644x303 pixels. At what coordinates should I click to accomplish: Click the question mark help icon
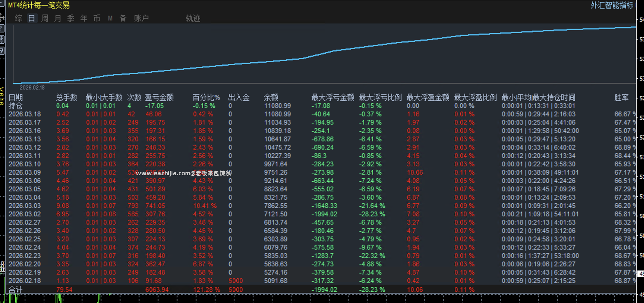(2, 29)
